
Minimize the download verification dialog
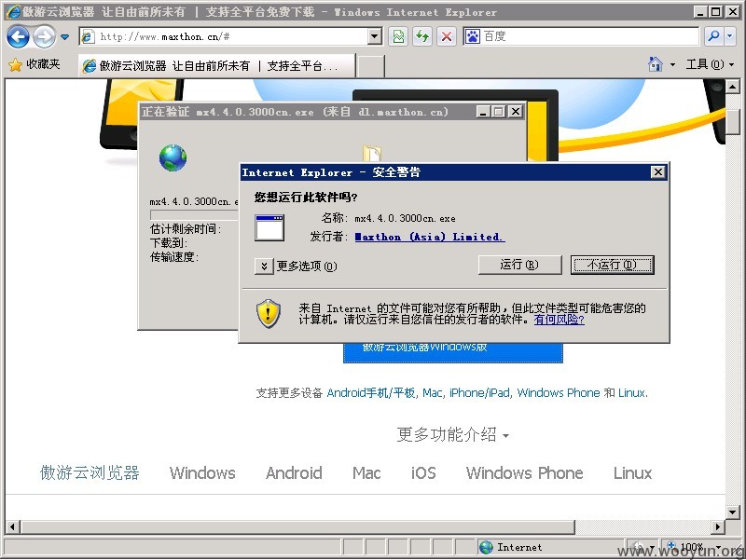tap(483, 112)
